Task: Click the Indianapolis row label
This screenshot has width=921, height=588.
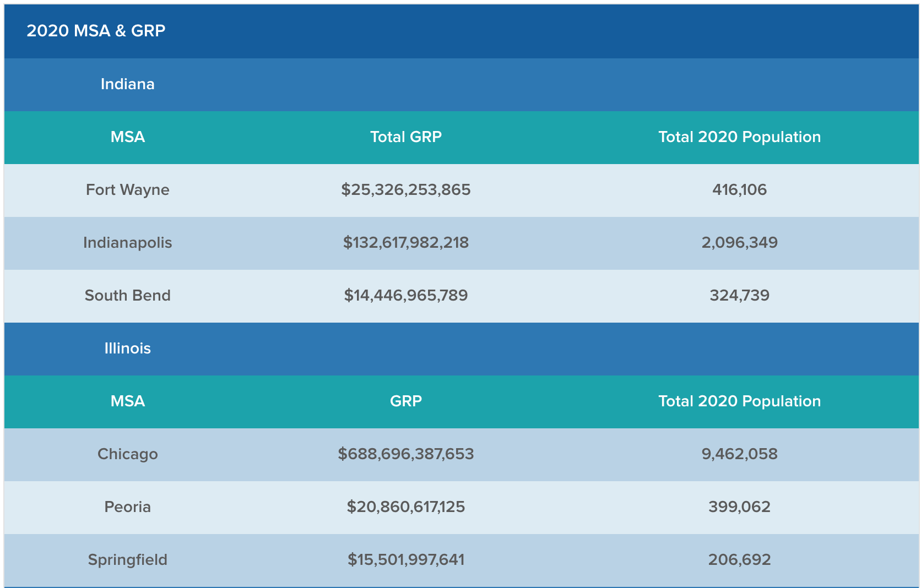Action: pyautogui.click(x=127, y=243)
